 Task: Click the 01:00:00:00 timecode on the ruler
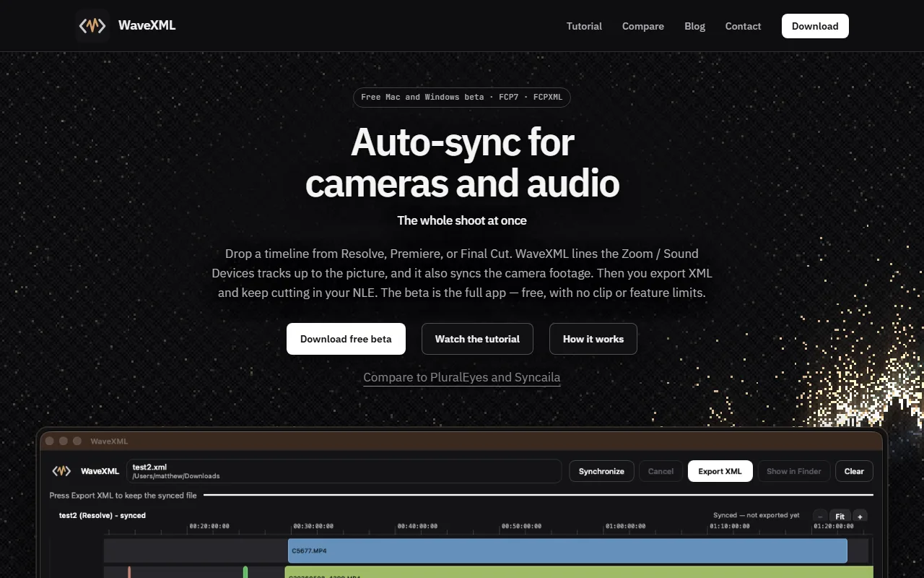tap(626, 526)
